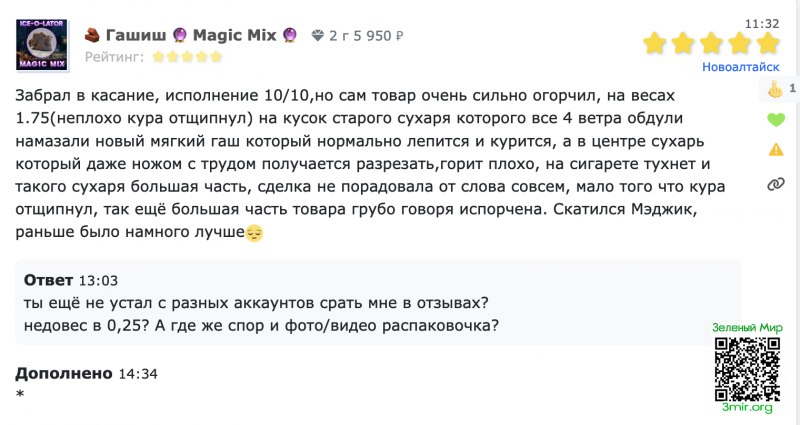Viewport: 800px width, 425px height.
Task: Click the small stars next to Рейтинг
Action: [x=194, y=57]
